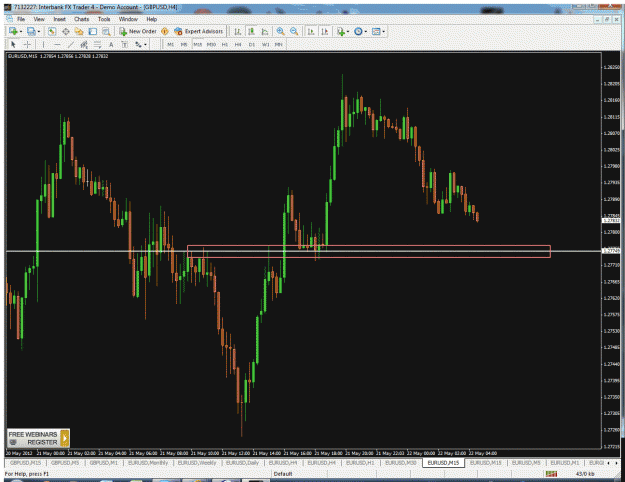Switch to the GBPUSD,M5 chart tab
Image resolution: width=625 pixels, height=482 pixels.
(x=65, y=463)
